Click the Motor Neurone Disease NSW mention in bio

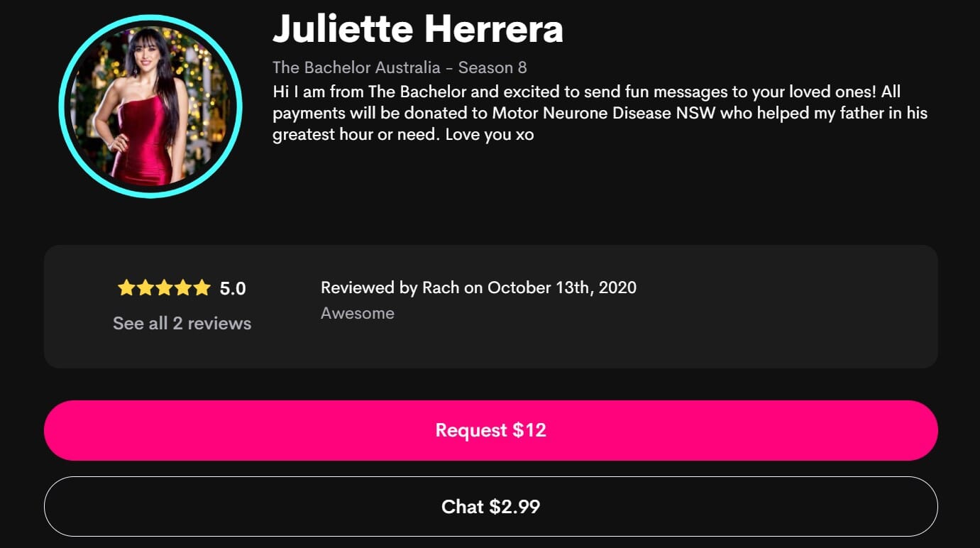point(604,114)
